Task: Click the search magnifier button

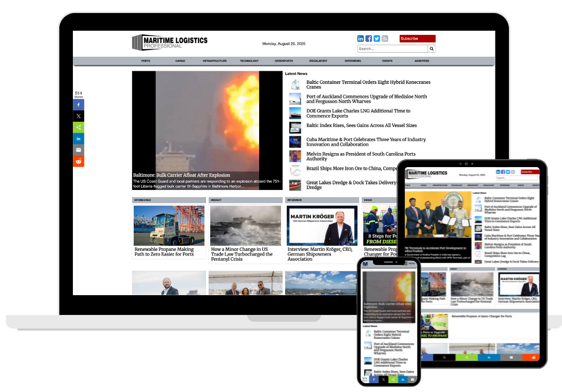Action: tap(431, 49)
